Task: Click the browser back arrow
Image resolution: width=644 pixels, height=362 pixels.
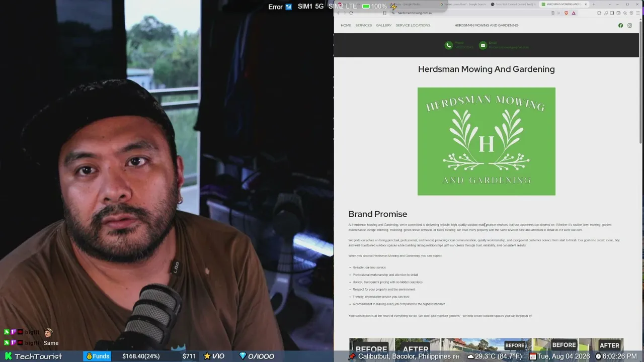Action: [x=338, y=13]
